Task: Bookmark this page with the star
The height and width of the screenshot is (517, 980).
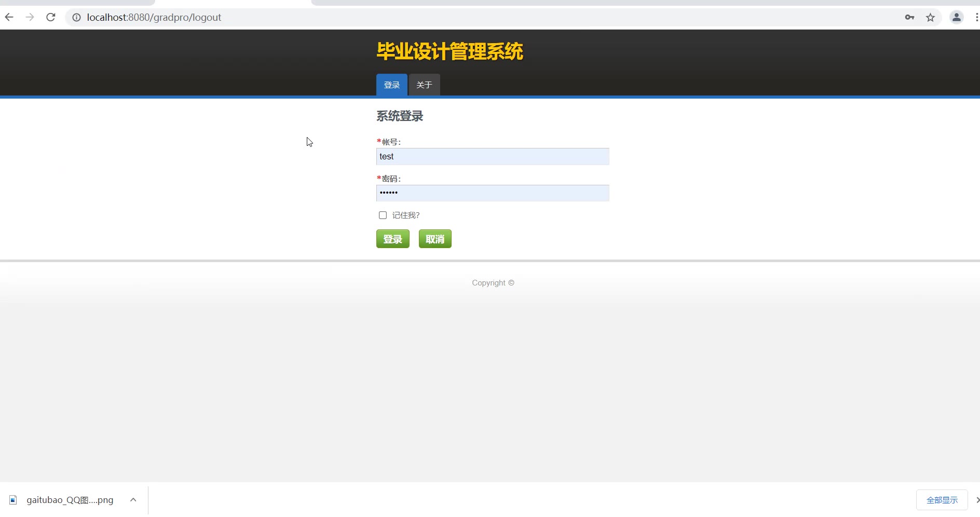Action: pyautogui.click(x=930, y=18)
